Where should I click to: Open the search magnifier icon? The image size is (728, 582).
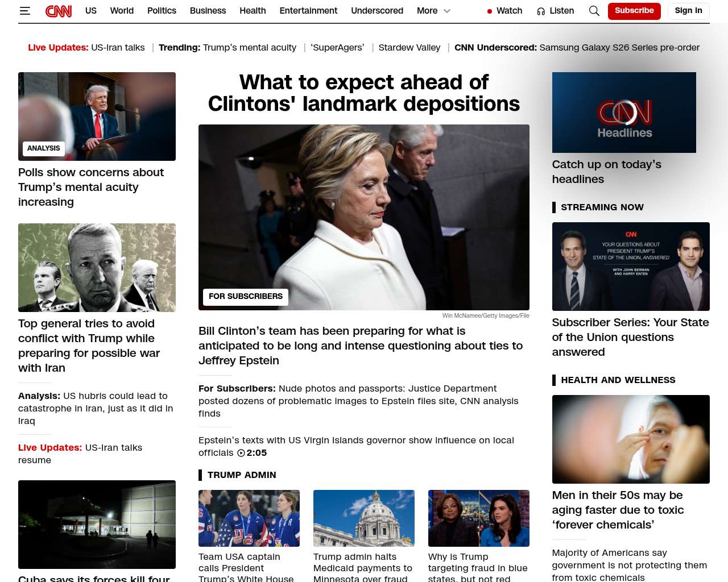pyautogui.click(x=594, y=11)
